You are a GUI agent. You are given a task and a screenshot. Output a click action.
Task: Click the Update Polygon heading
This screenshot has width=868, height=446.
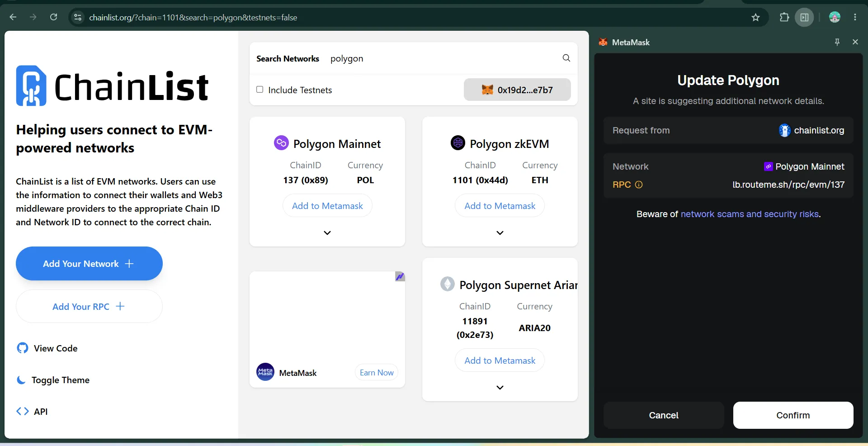point(728,80)
